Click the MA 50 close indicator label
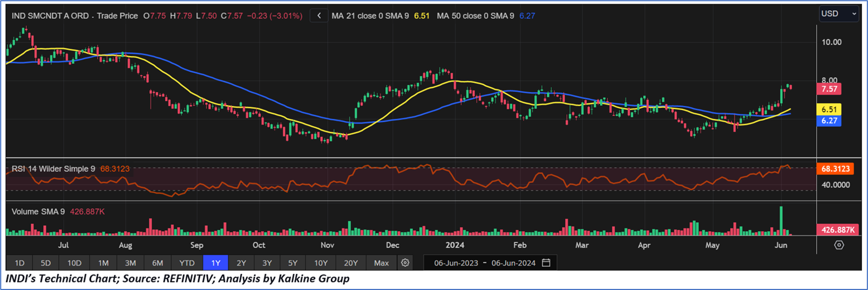The height and width of the screenshot is (290, 868). pyautogui.click(x=477, y=16)
